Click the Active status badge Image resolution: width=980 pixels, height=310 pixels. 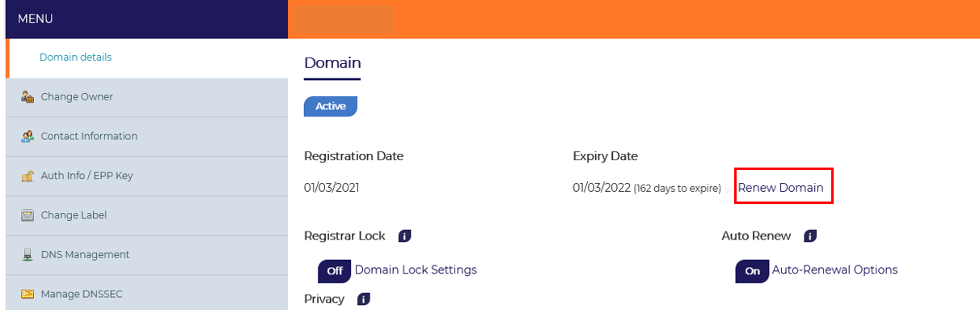331,106
